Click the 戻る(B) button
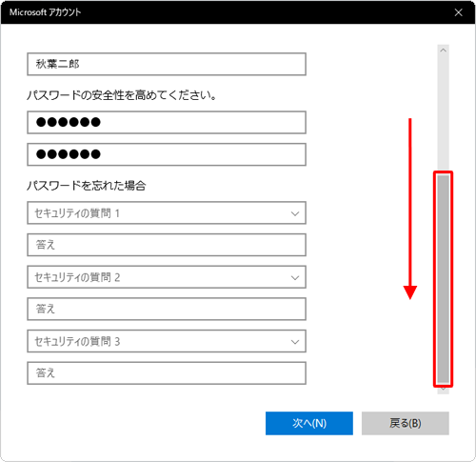476x462 pixels. click(x=406, y=423)
